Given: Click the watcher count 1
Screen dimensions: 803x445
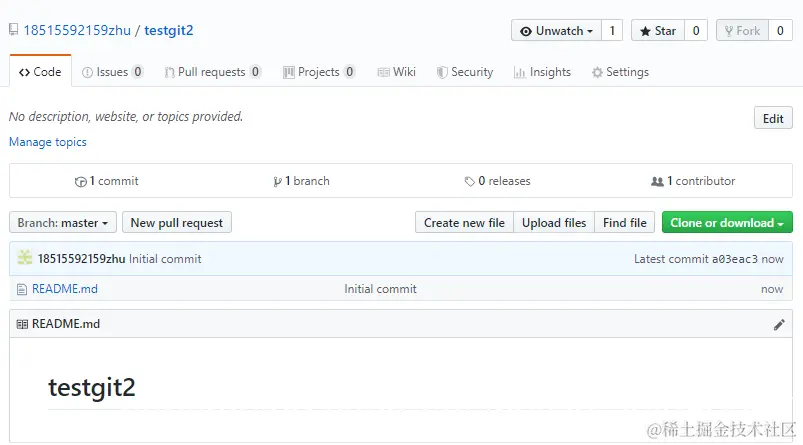Looking at the screenshot, I should (x=612, y=31).
